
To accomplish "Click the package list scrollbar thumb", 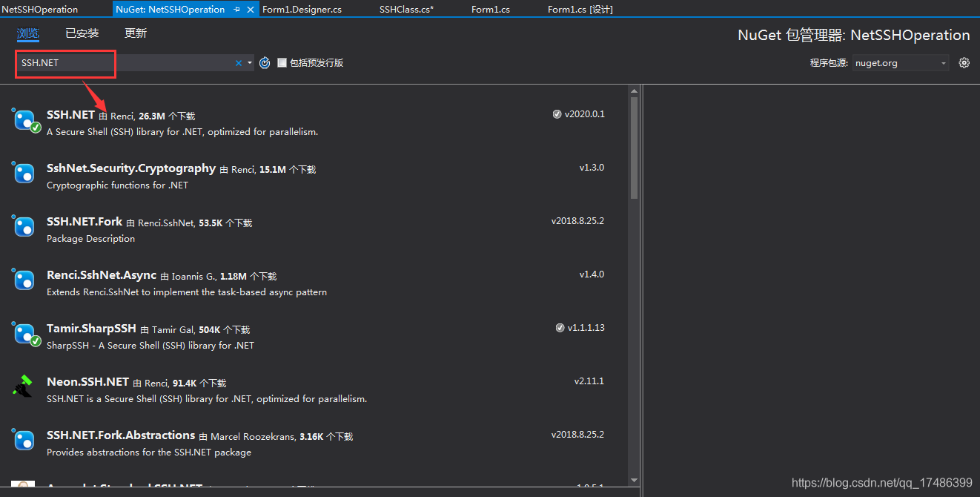I will click(x=634, y=148).
